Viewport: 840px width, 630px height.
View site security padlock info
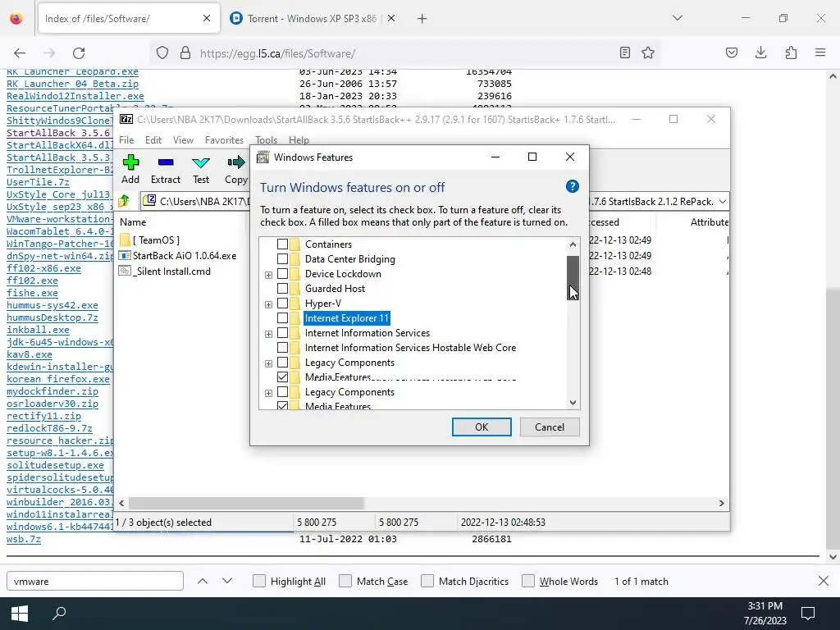(185, 52)
